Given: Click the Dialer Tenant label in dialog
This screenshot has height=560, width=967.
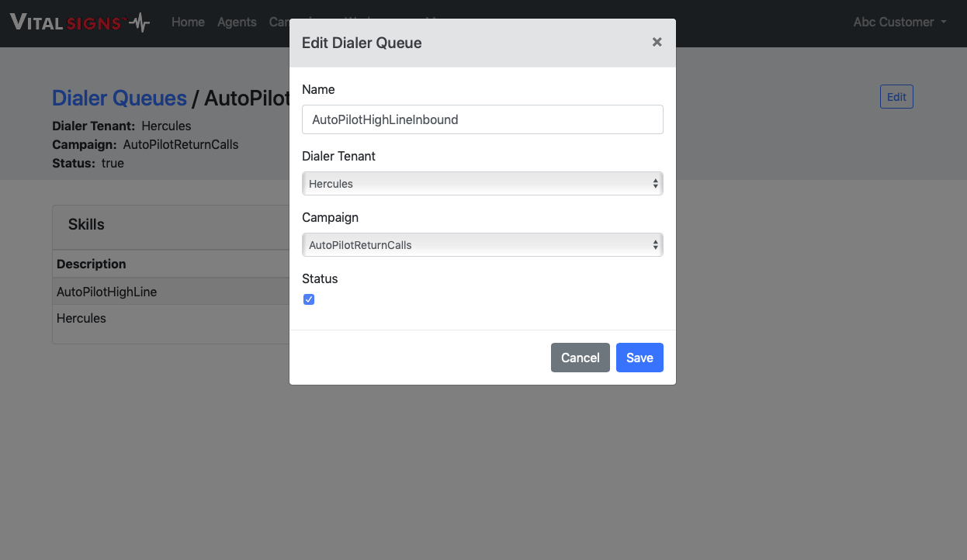Looking at the screenshot, I should click(x=338, y=156).
